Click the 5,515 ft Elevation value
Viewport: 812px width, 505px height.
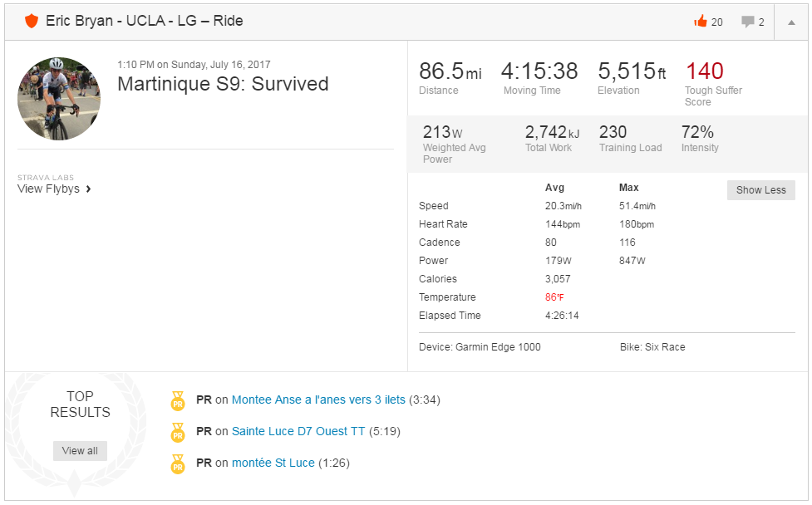pyautogui.click(x=632, y=71)
